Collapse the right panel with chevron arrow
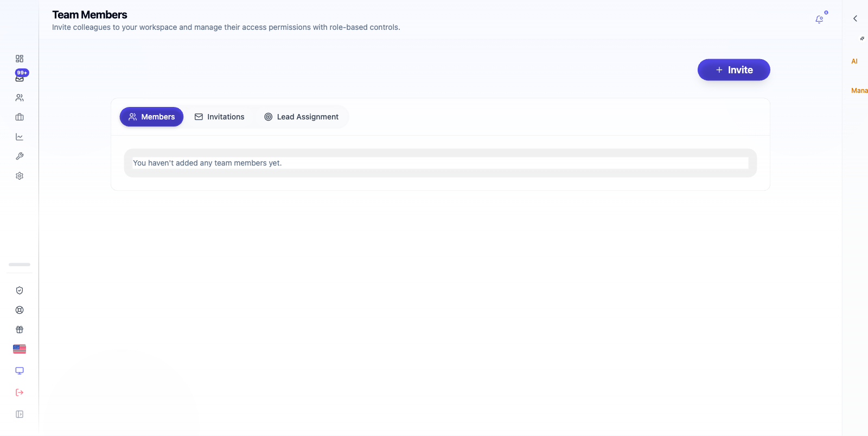868x436 pixels. tap(855, 18)
